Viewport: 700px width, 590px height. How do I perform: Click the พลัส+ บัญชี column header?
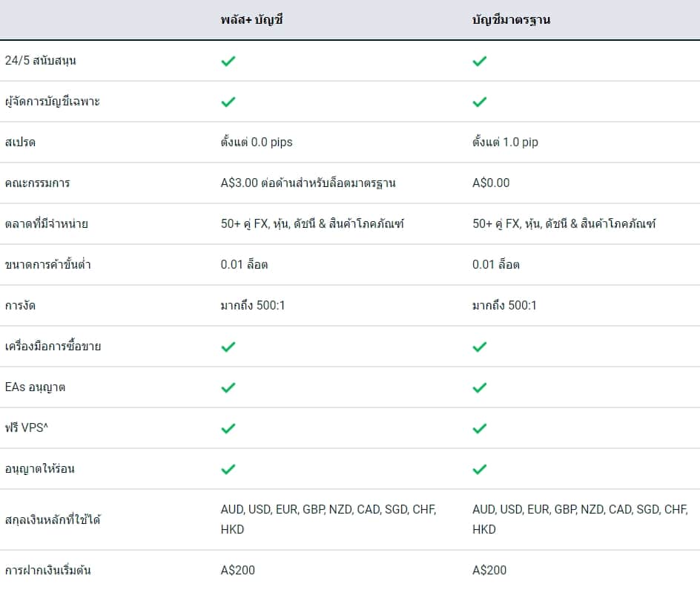[x=252, y=19]
